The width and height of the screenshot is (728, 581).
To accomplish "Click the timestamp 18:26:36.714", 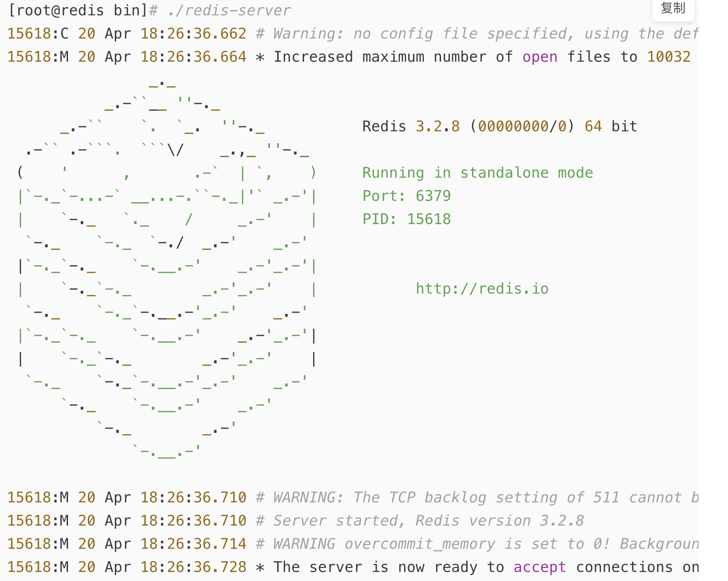I will point(193,544).
